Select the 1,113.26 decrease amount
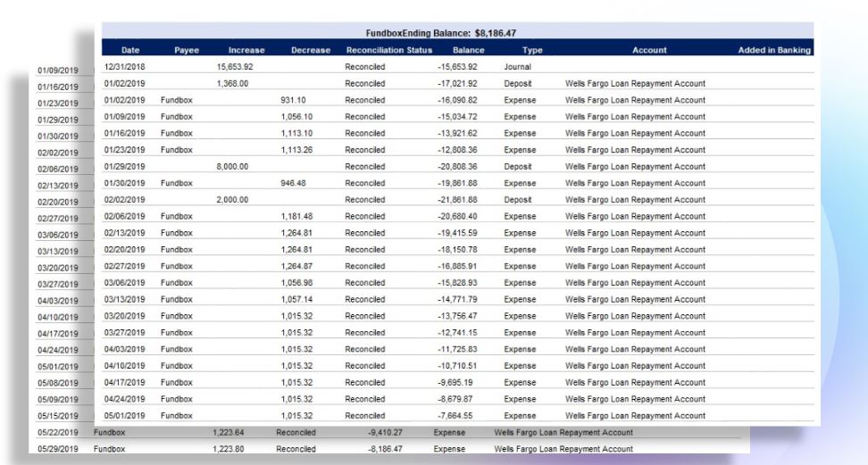Image resolution: width=868 pixels, height=465 pixels. (x=296, y=149)
